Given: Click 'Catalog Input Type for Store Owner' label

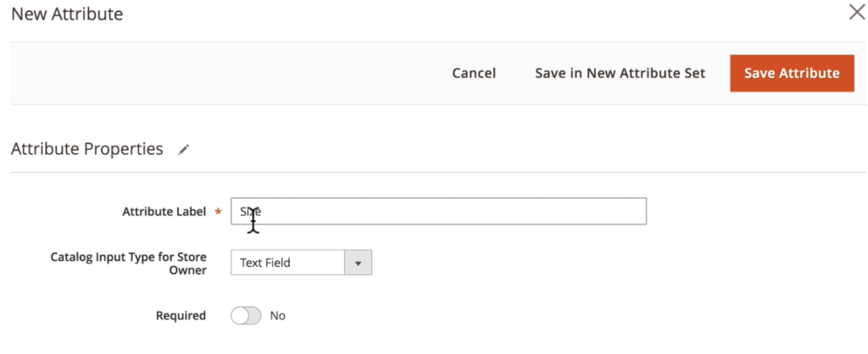Looking at the screenshot, I should 129,263.
